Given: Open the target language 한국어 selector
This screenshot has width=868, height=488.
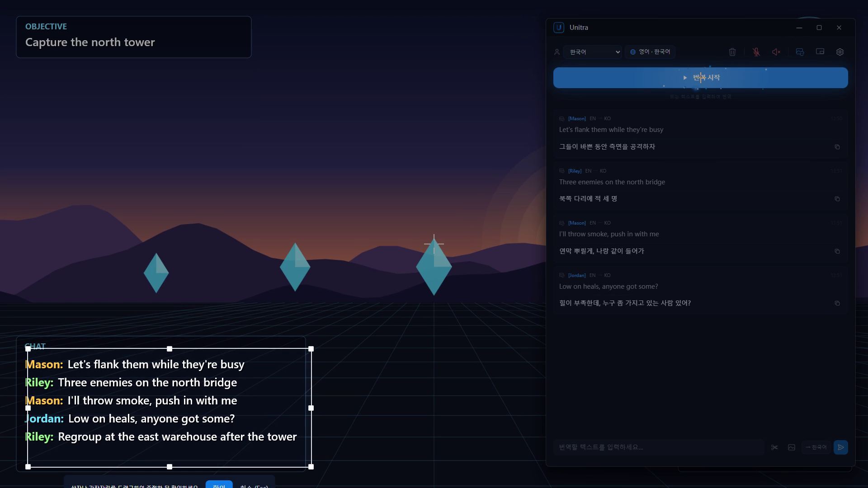Looking at the screenshot, I should tap(816, 447).
